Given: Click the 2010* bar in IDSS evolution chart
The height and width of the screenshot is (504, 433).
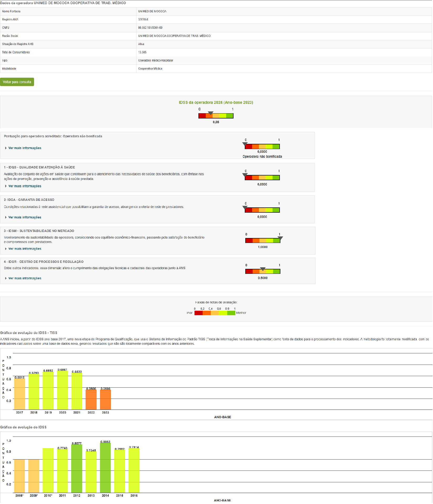Looking at the screenshot, I should coord(48,471).
